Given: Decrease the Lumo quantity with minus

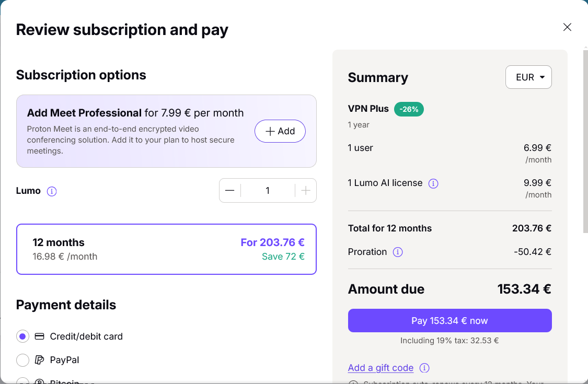Looking at the screenshot, I should tap(230, 191).
